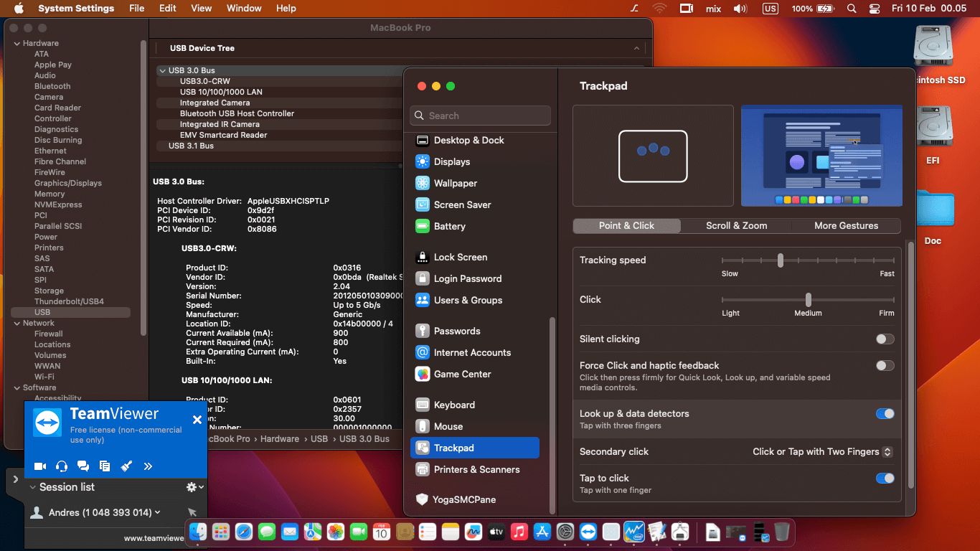Collapse the USB 3.0 Bus tree item

163,70
